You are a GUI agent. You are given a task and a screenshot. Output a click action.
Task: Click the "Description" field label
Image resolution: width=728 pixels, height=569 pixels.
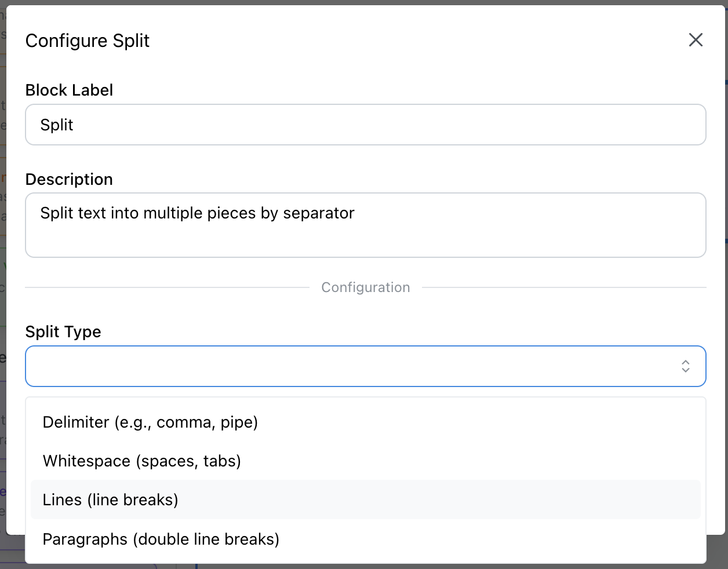pos(69,180)
